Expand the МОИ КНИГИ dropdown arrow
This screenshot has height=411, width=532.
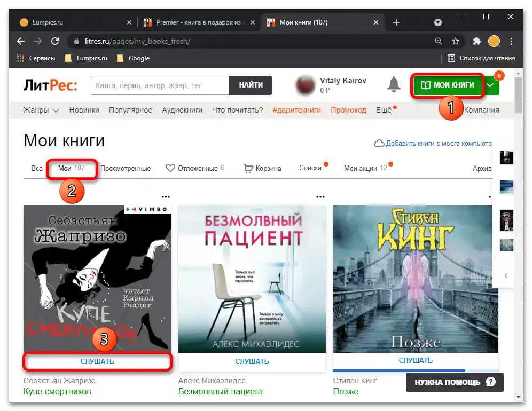491,85
